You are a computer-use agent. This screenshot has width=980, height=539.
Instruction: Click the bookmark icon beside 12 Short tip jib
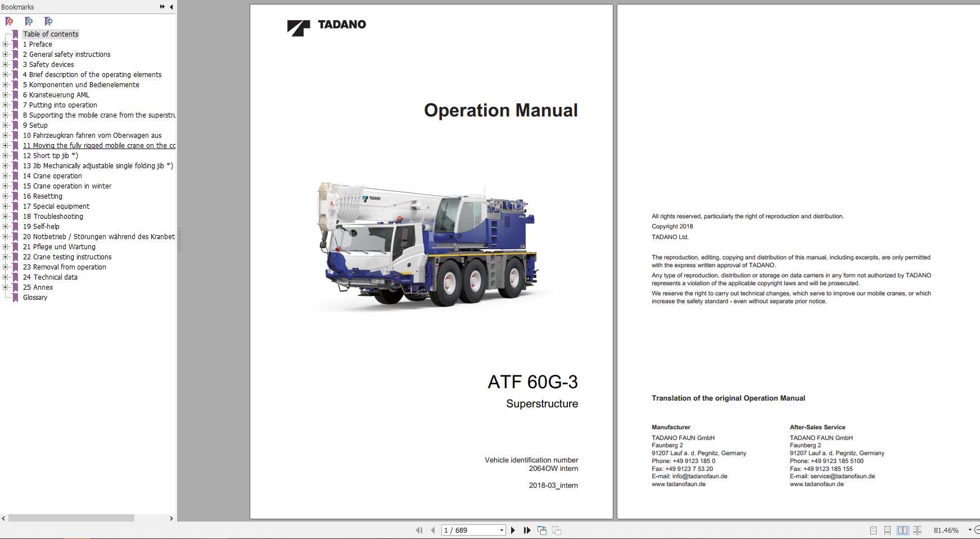click(15, 155)
